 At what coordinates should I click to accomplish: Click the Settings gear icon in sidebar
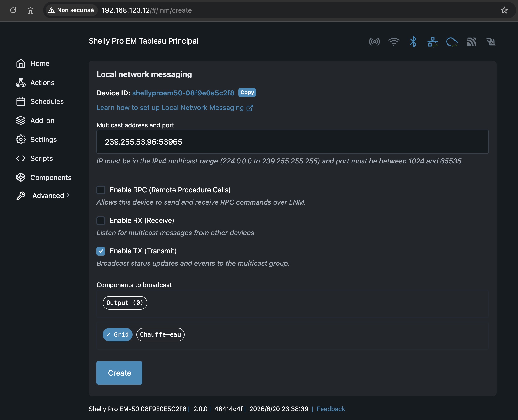[21, 140]
